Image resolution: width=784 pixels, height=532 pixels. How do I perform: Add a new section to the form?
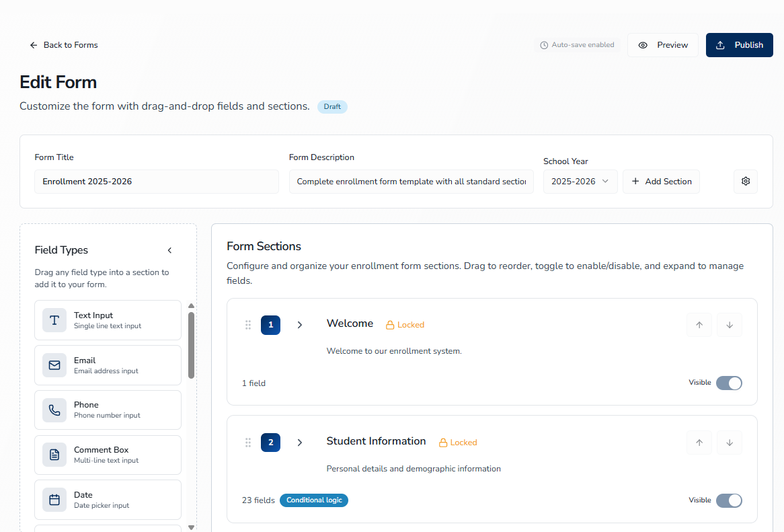(661, 182)
